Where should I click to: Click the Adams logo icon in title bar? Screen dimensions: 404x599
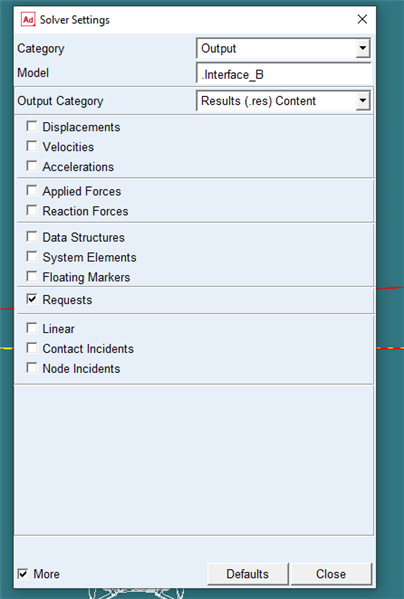(x=28, y=19)
